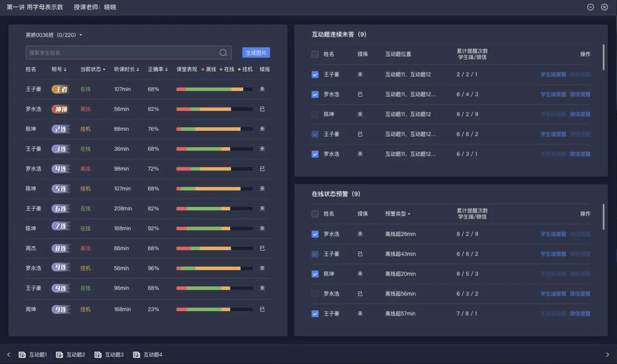Select the 互动题3 tab

pyautogui.click(x=109, y=355)
